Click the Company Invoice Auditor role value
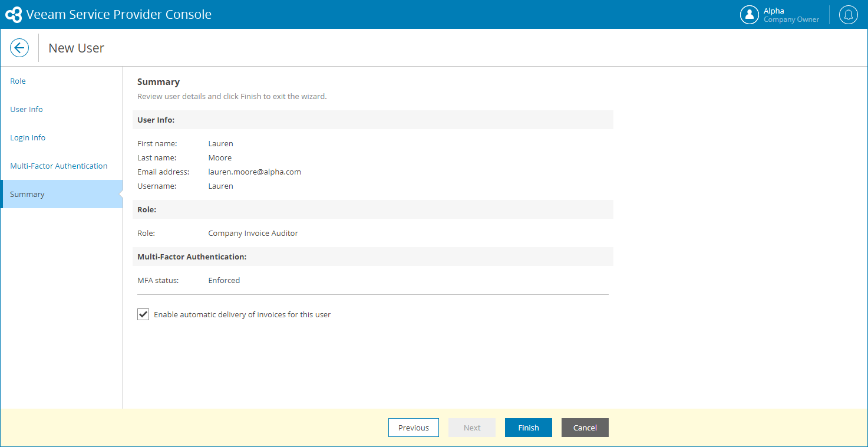The width and height of the screenshot is (868, 447). pos(253,233)
